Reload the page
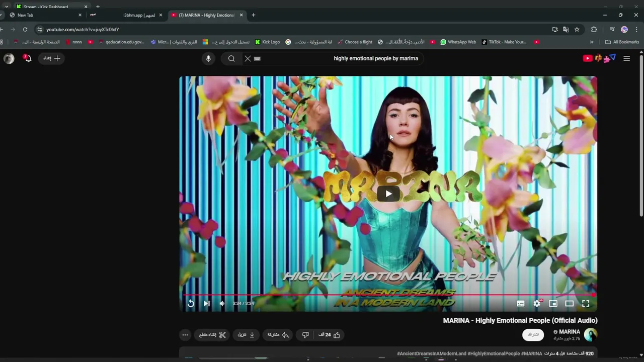The width and height of the screenshot is (644, 362). 25,29
